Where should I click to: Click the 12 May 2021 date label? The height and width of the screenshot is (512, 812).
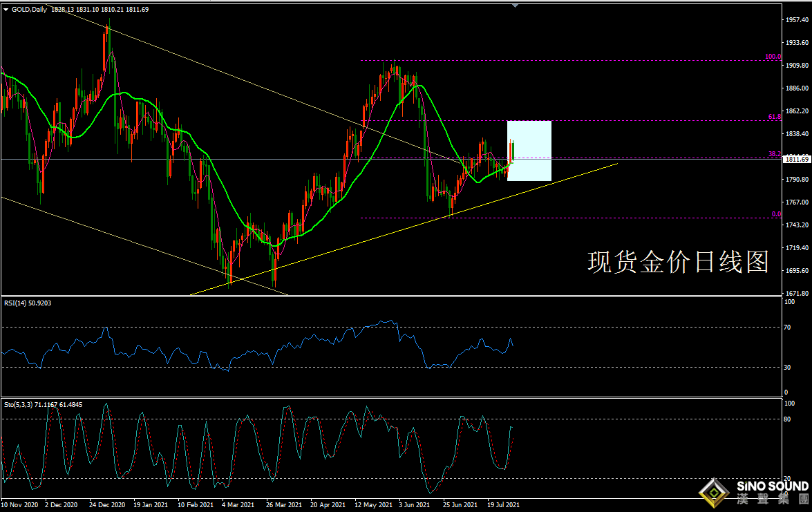pos(373,504)
